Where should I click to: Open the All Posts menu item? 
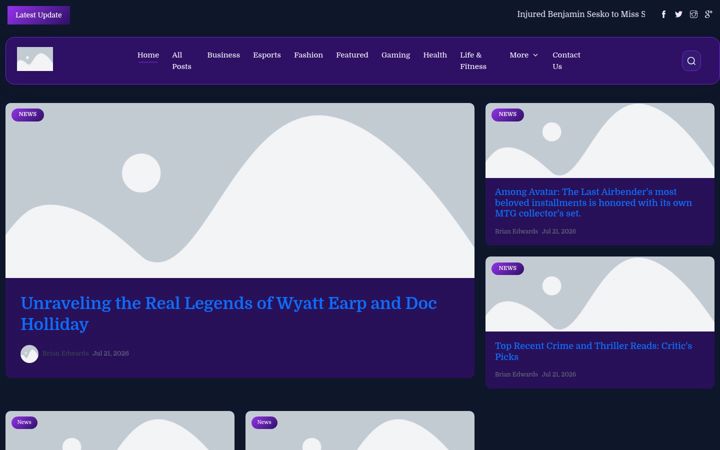pyautogui.click(x=181, y=61)
